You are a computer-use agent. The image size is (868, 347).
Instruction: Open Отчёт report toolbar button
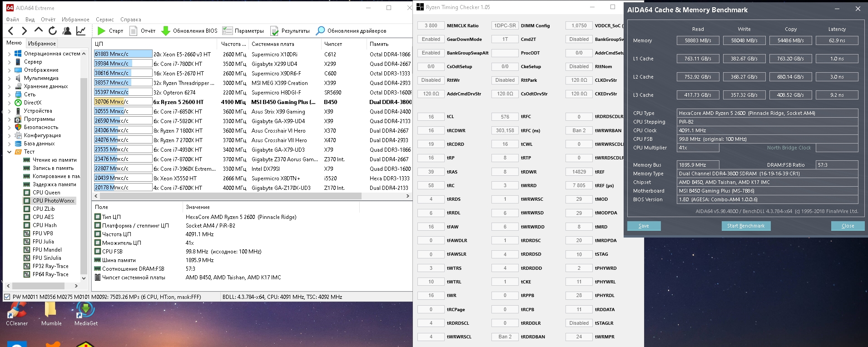(143, 31)
